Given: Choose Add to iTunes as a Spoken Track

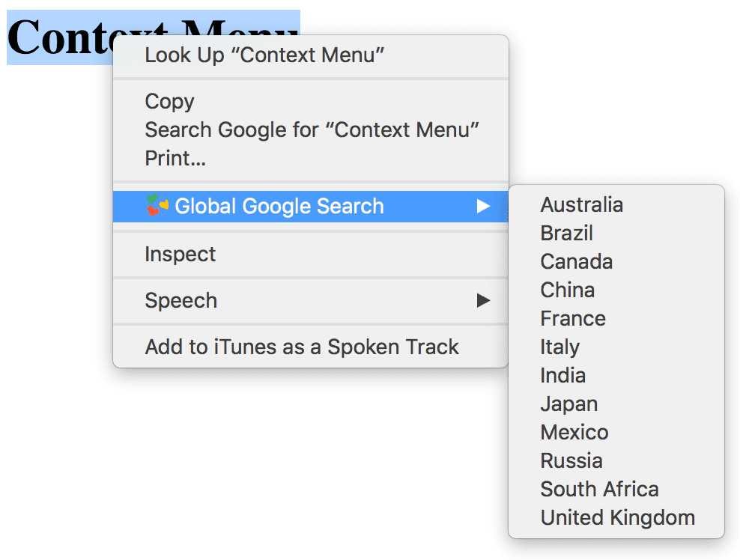Looking at the screenshot, I should (x=302, y=347).
